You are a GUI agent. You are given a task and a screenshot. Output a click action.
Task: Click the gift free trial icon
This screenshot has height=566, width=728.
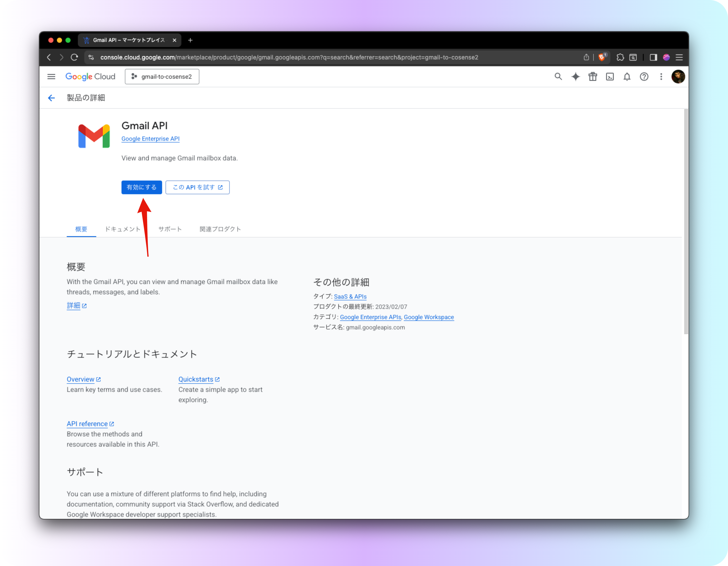(593, 77)
